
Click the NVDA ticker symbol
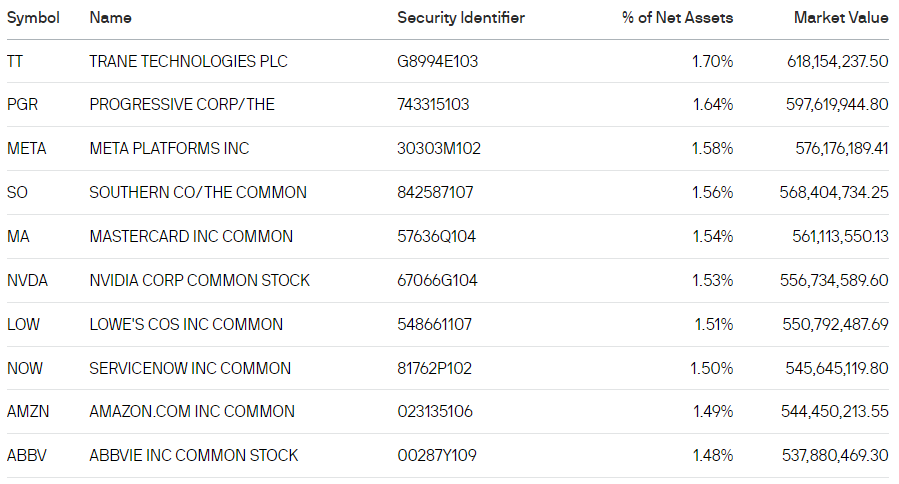(27, 280)
